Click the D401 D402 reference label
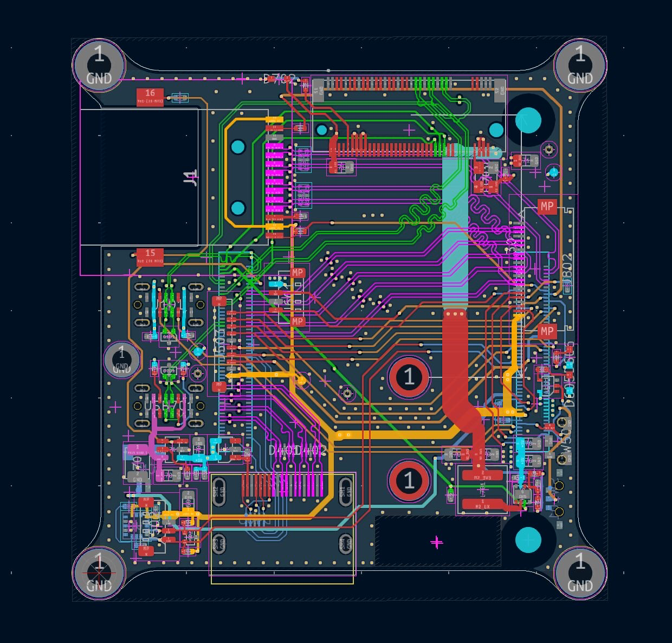This screenshot has width=672, height=643. tap(298, 450)
